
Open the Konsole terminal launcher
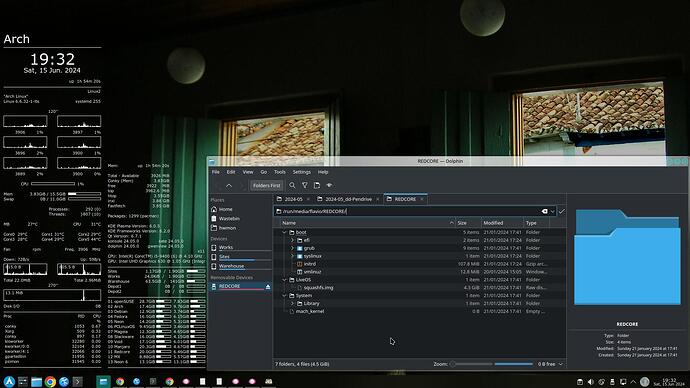tap(77, 381)
